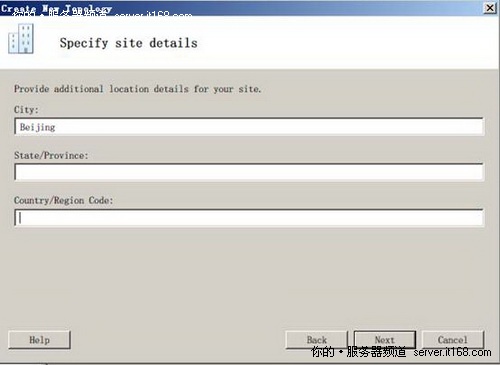
Task: Click the 'Provide additional location details' text
Action: (x=137, y=89)
